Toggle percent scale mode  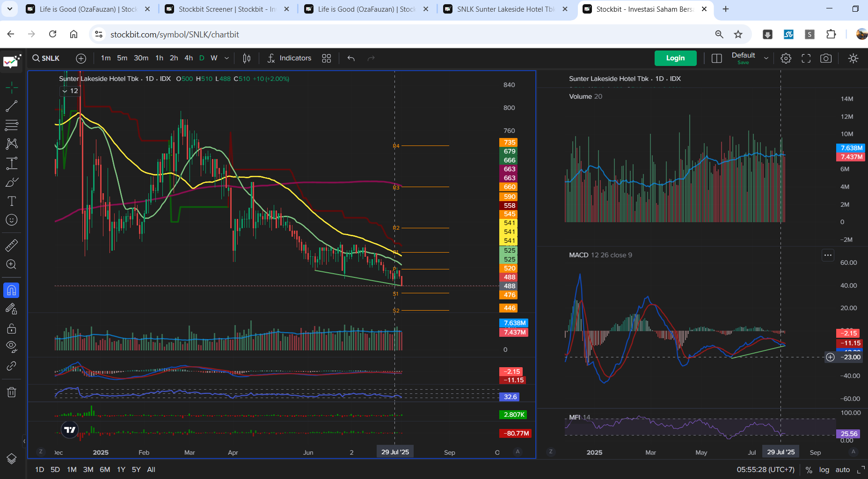point(809,470)
